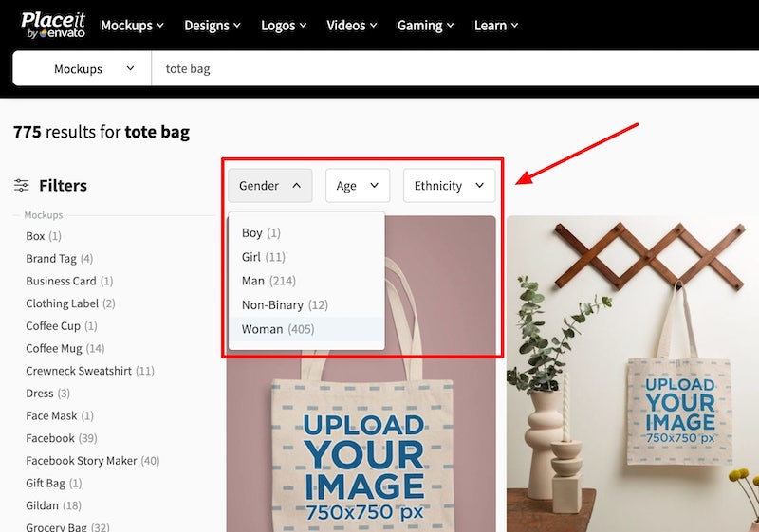
Task: Select Woman in the Gender list
Action: [277, 329]
